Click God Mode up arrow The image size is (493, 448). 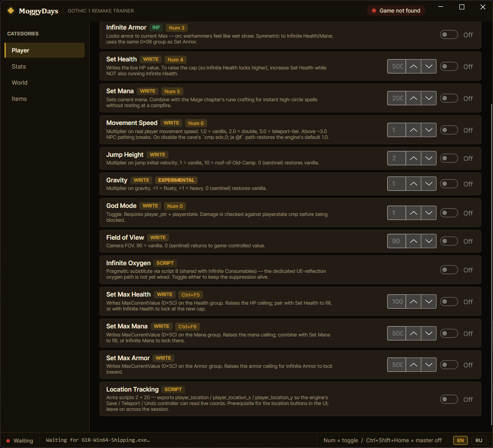point(414,213)
